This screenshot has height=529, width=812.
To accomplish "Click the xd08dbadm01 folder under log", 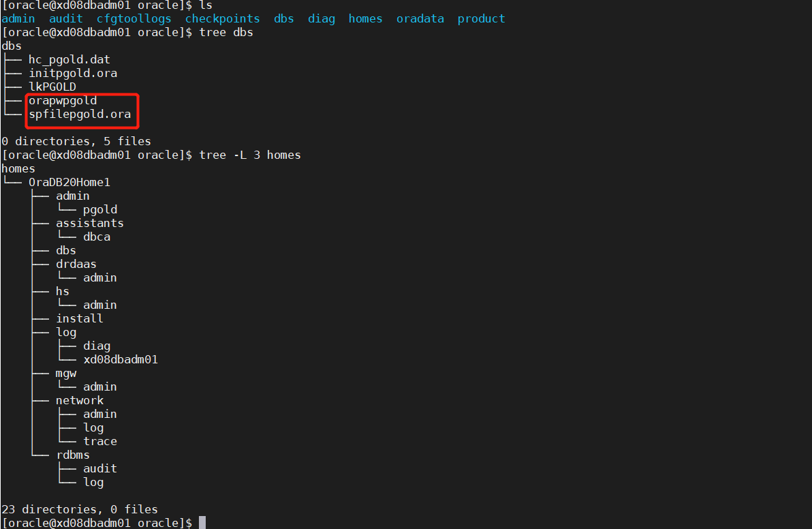I will tap(121, 359).
